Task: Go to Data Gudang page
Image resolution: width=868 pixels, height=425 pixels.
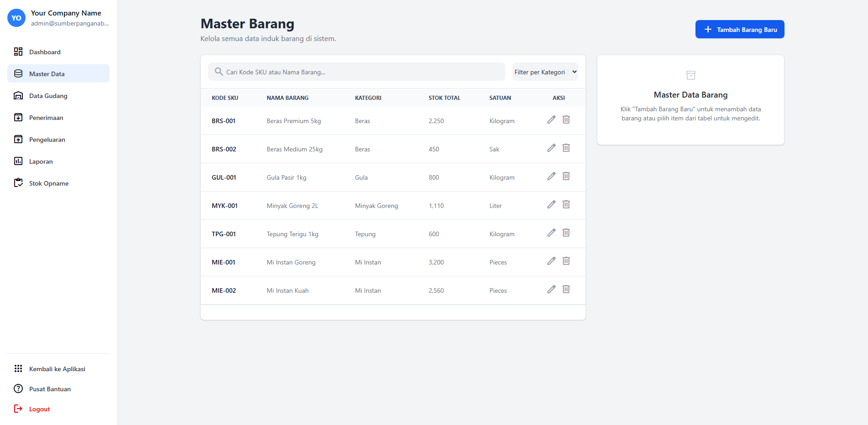Action: click(x=48, y=96)
